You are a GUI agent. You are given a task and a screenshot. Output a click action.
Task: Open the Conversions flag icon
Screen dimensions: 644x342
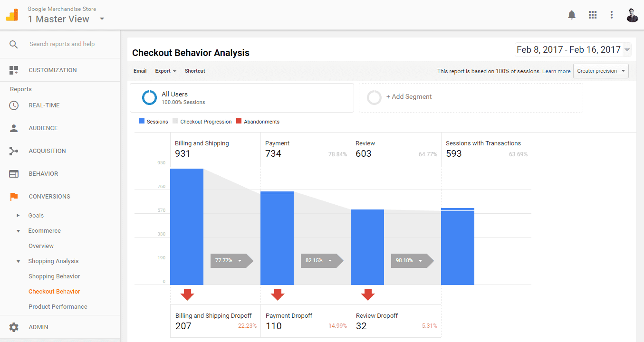pos(14,196)
